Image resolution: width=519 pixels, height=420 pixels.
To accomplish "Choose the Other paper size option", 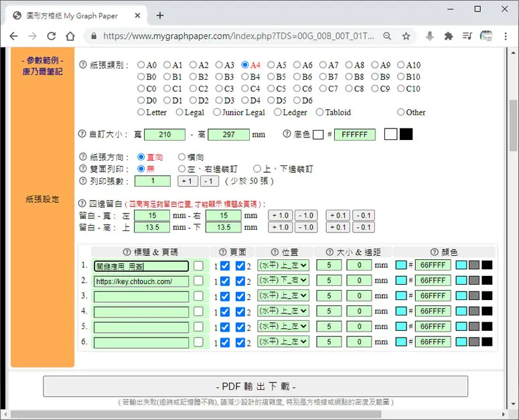I will [400, 112].
